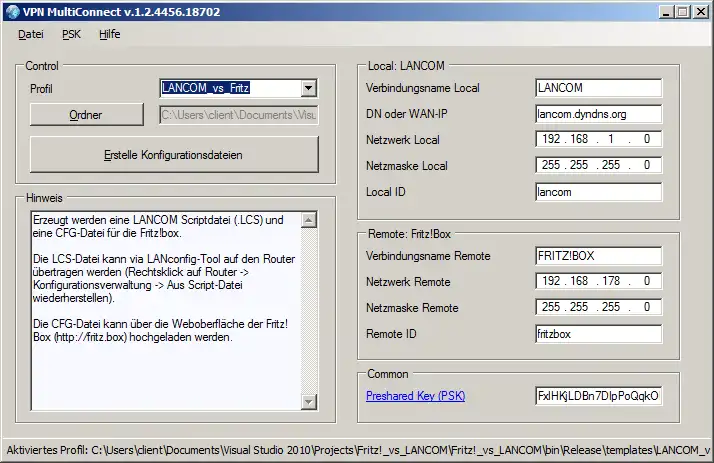Image resolution: width=714 pixels, height=463 pixels.
Task: Click the folder path field
Action: [x=239, y=115]
